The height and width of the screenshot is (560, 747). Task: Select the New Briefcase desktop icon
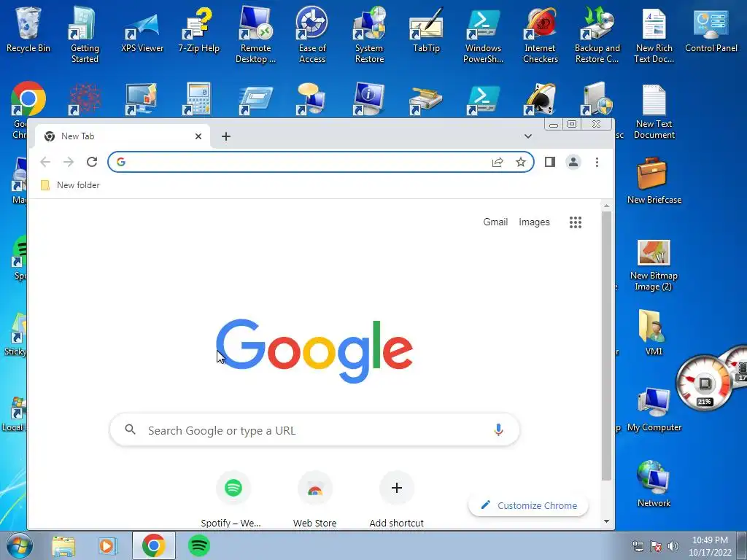point(654,181)
